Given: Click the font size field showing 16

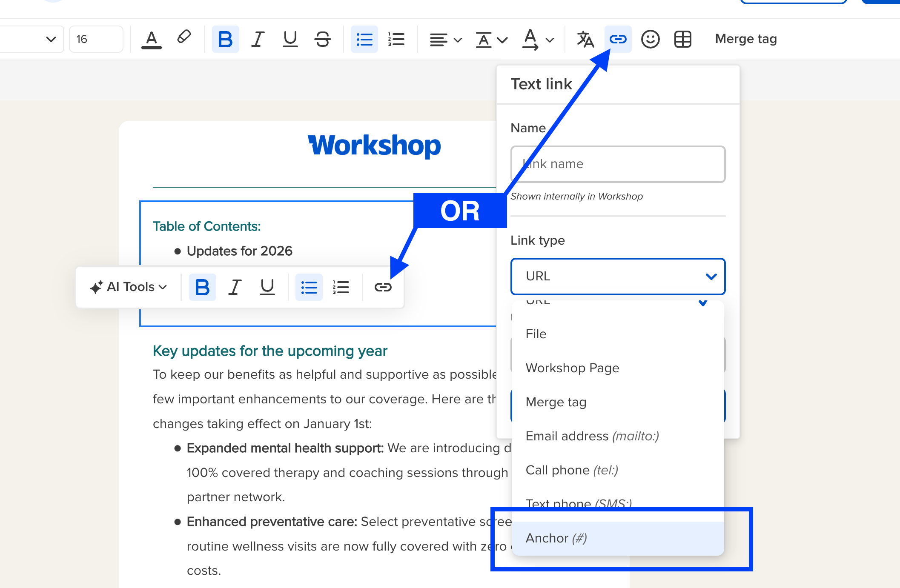Looking at the screenshot, I should pos(96,39).
